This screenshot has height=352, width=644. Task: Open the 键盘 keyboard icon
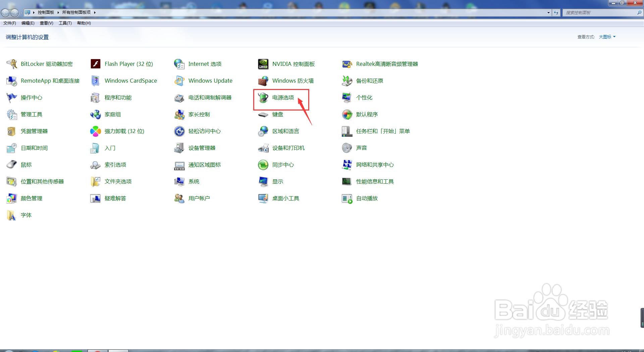263,114
